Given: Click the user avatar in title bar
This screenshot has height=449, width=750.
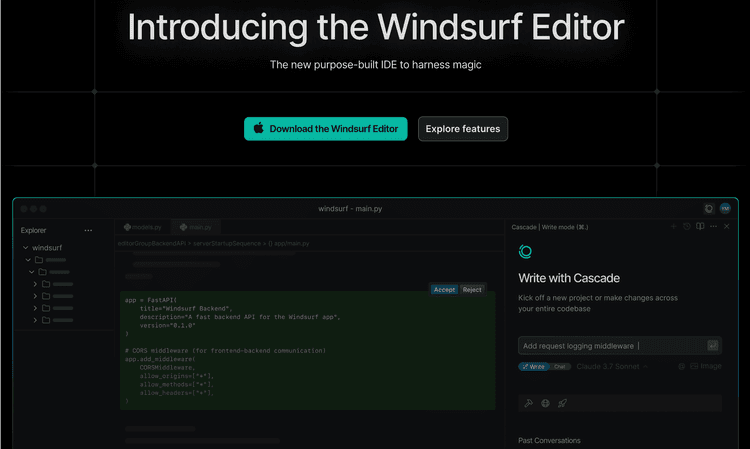Looking at the screenshot, I should 725,208.
